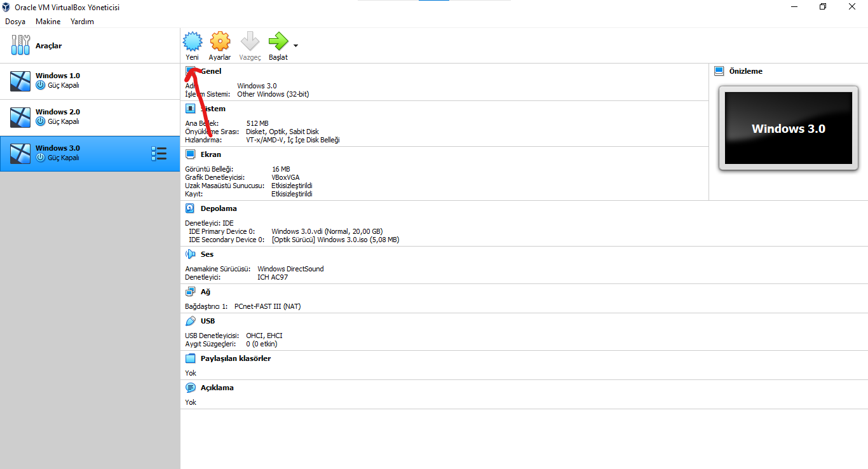Click the Paylaşılan klasörler folder icon
Image resolution: width=868 pixels, height=469 pixels.
click(190, 358)
